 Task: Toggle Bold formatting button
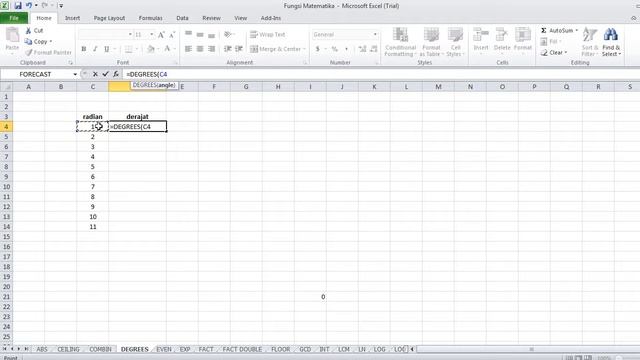tap(84, 49)
